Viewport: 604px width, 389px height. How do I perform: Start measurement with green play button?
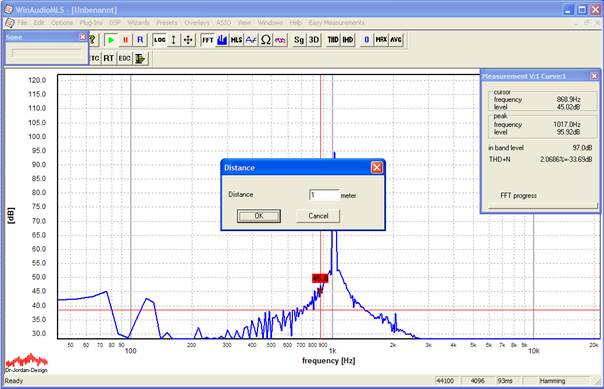111,40
